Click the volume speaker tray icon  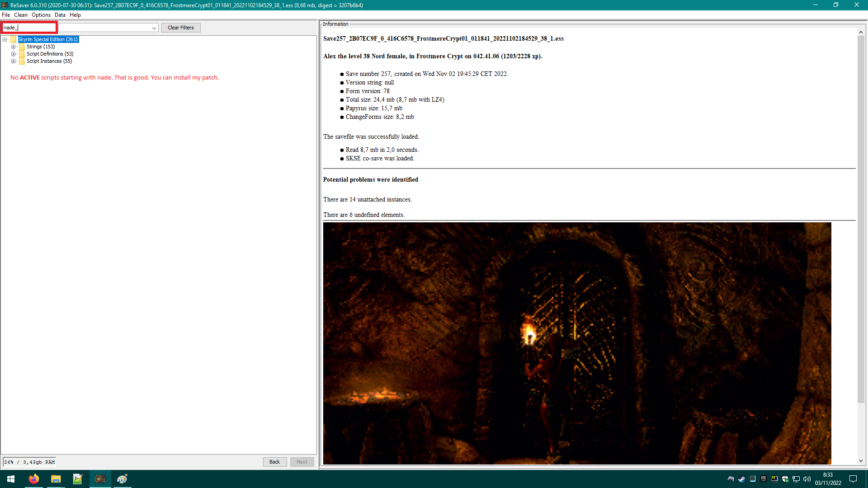tap(807, 479)
